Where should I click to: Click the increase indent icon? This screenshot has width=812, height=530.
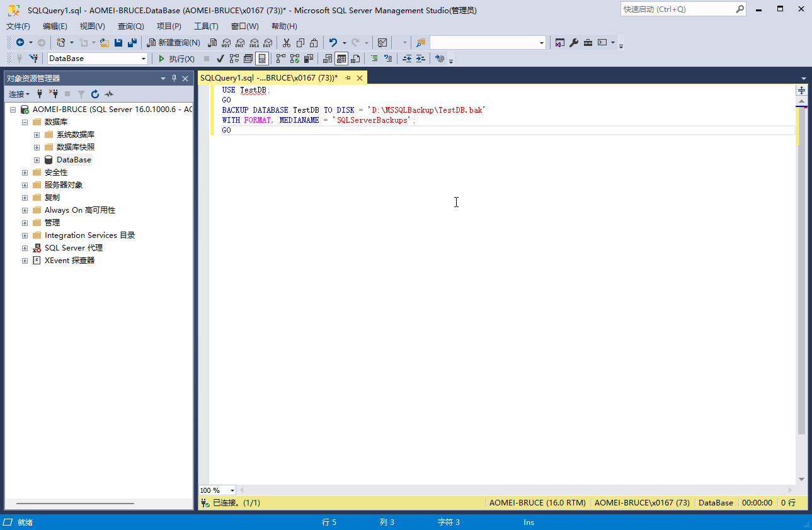pyautogui.click(x=421, y=59)
